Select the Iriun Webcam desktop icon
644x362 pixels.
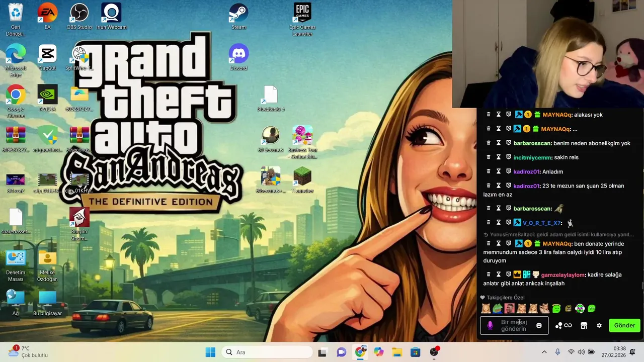[111, 16]
